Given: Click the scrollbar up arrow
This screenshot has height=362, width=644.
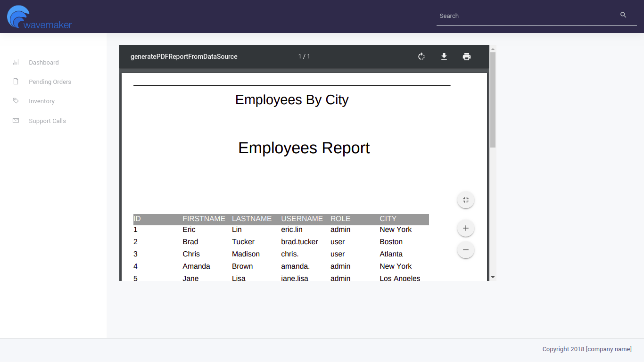Looking at the screenshot, I should tap(493, 49).
